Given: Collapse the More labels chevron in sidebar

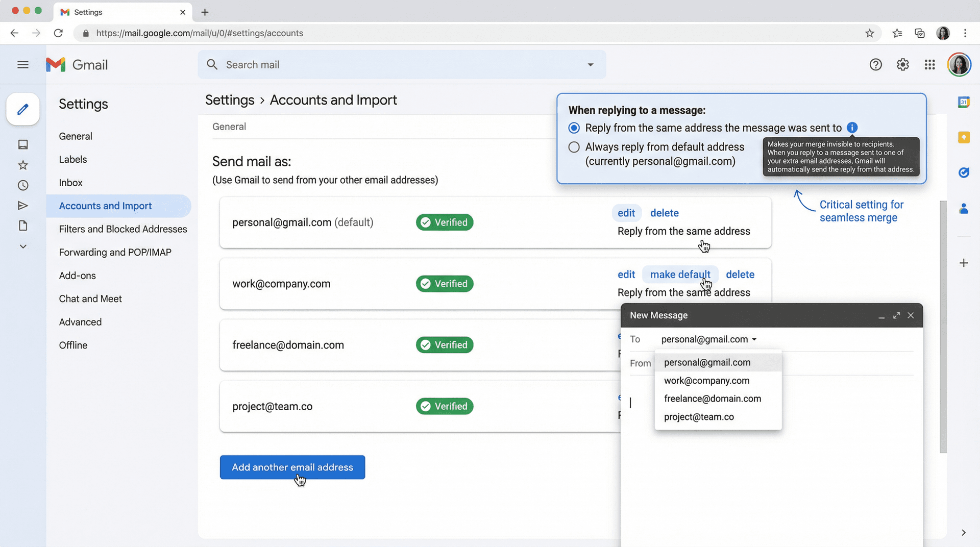Looking at the screenshot, I should coord(22,246).
